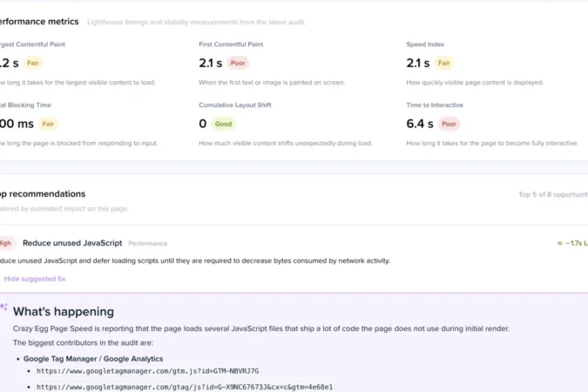Open the Reduce unused JavaScript recommendation

[x=72, y=243]
